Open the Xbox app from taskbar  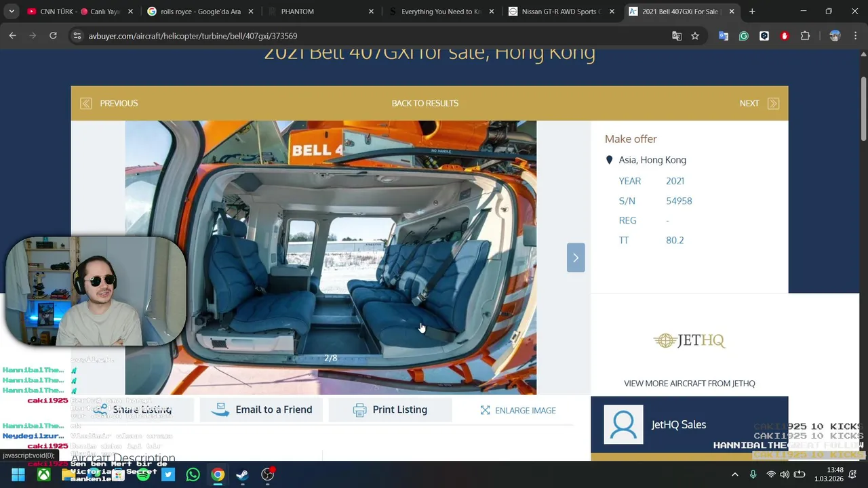point(43,474)
